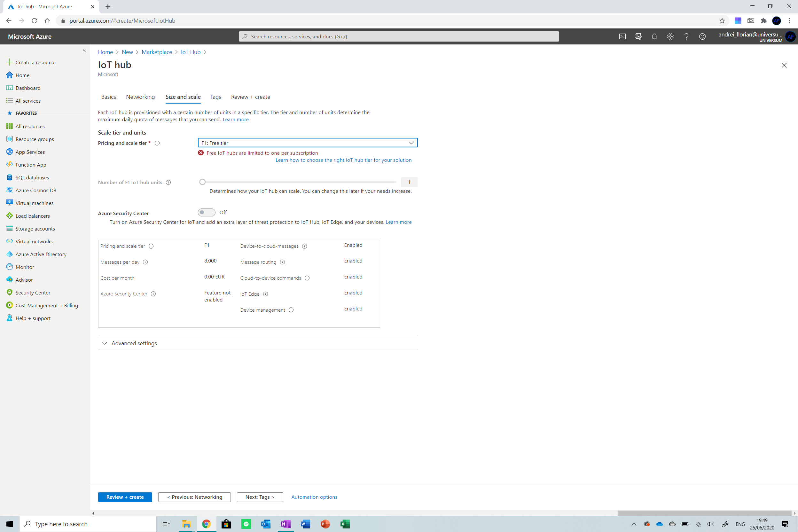
Task: Open Azure Cloud Shell icon
Action: [x=622, y=37]
